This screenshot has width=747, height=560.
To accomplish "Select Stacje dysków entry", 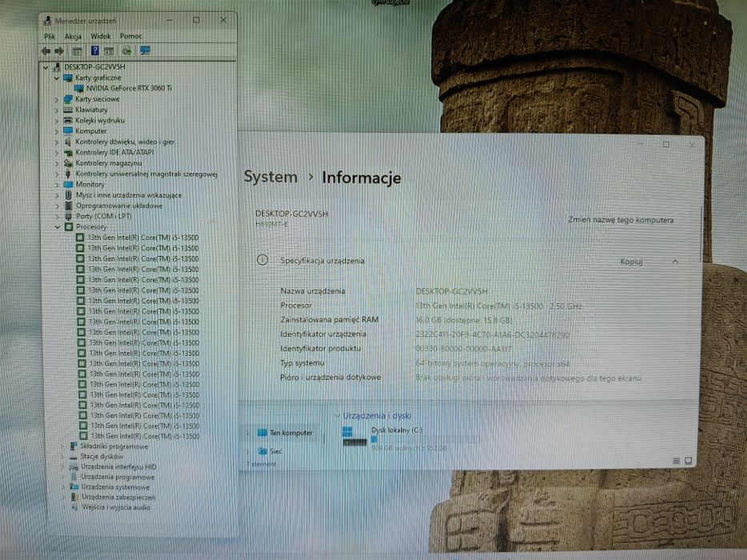I will (x=102, y=457).
